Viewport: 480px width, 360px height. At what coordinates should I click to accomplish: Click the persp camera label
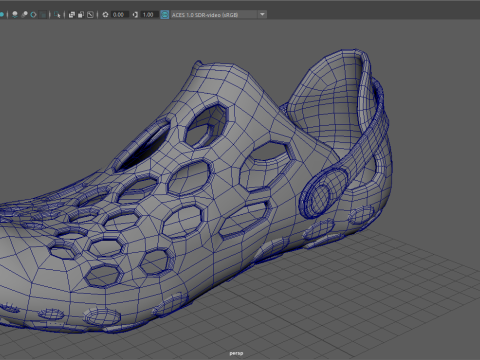(x=236, y=353)
